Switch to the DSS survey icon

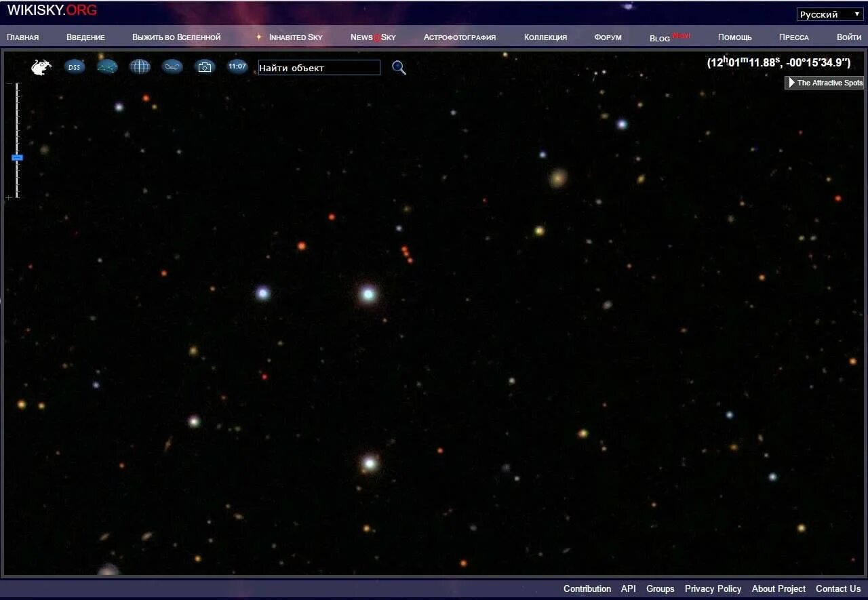click(x=75, y=66)
